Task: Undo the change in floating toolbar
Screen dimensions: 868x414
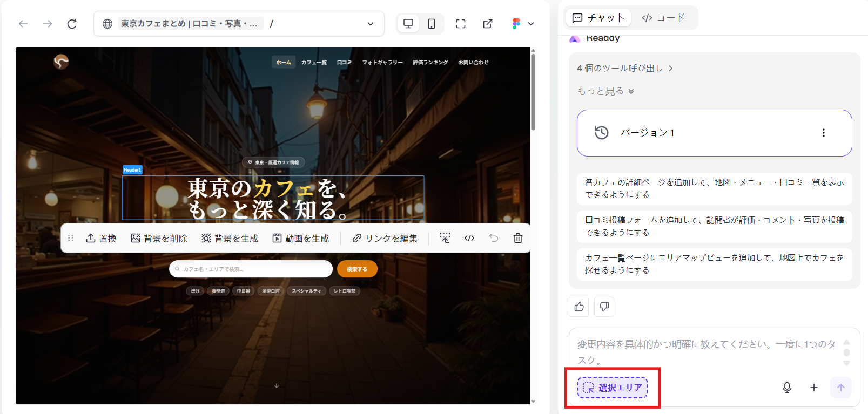Action: (494, 238)
